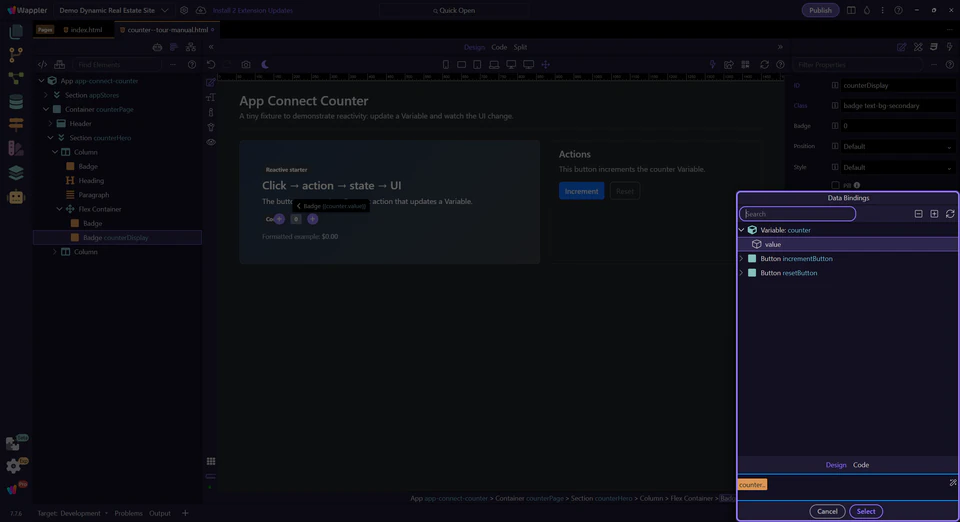Open the design tools crossed-pencil properties tab
Viewport: 960px width, 522px height.
pos(918,47)
